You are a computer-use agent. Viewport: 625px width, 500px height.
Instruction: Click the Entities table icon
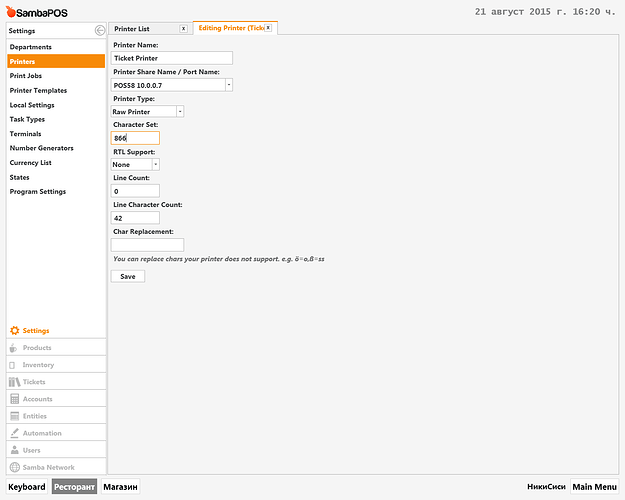click(15, 416)
